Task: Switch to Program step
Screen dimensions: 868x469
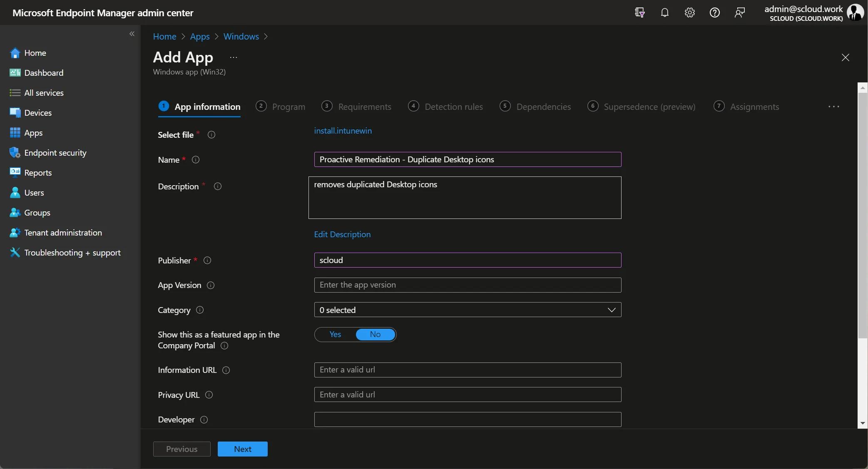Action: (x=281, y=107)
